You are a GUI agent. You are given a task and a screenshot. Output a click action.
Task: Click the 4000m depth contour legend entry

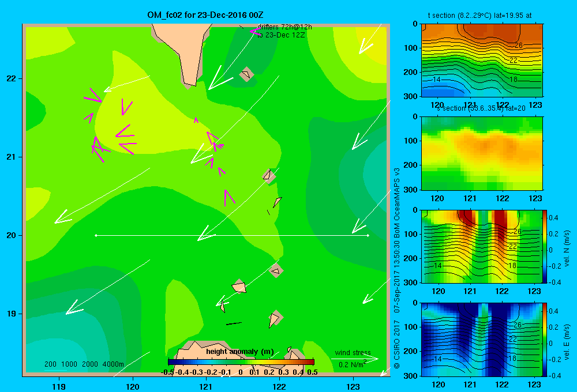(113, 364)
